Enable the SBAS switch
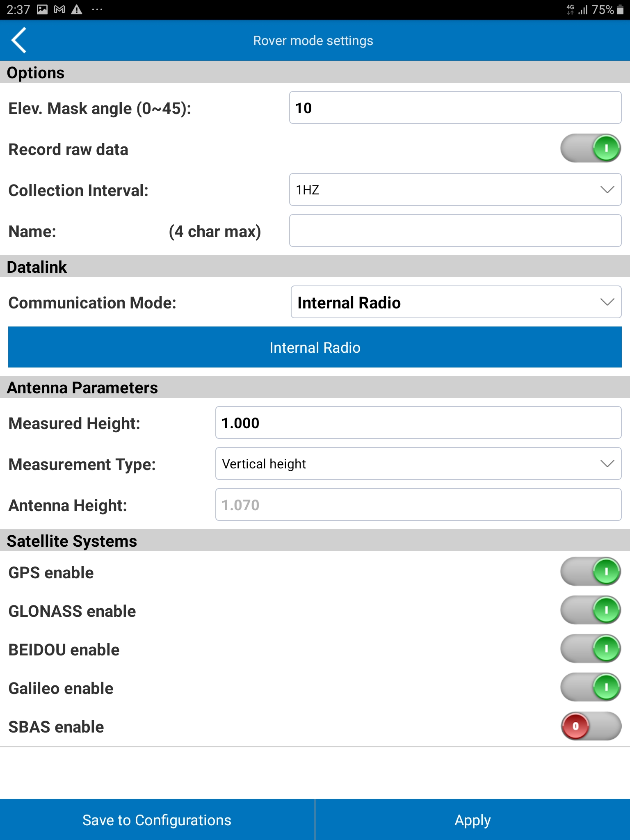This screenshot has height=840, width=630. coord(590,726)
